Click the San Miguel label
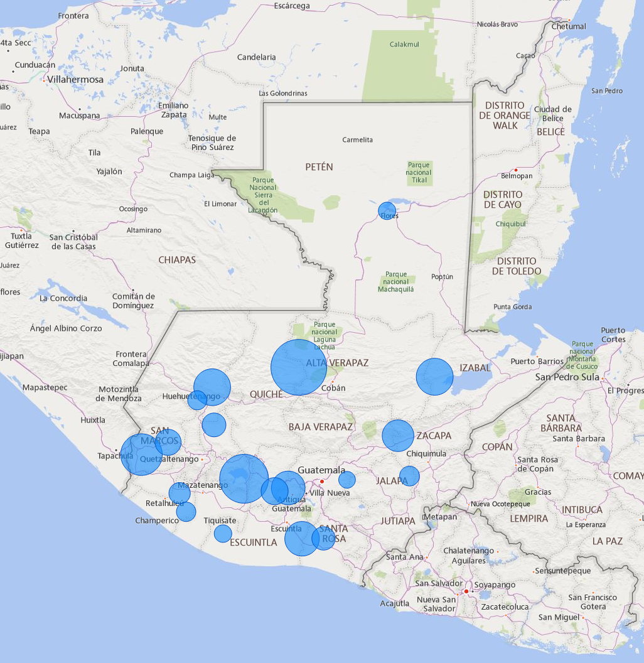This screenshot has height=663, width=644. tap(559, 617)
